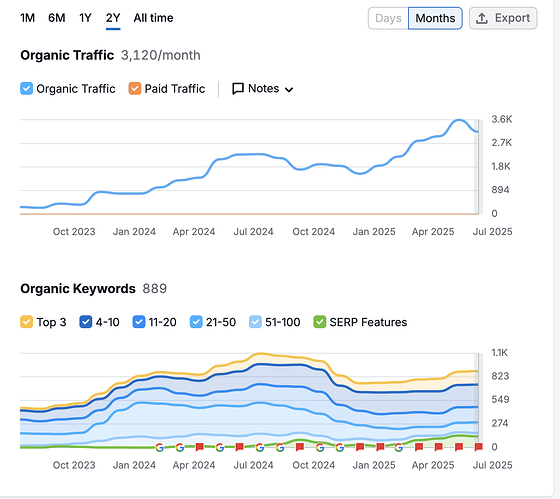560x499 pixels.
Task: Disable the Top 3 keywords checkbox
Action: 26,322
